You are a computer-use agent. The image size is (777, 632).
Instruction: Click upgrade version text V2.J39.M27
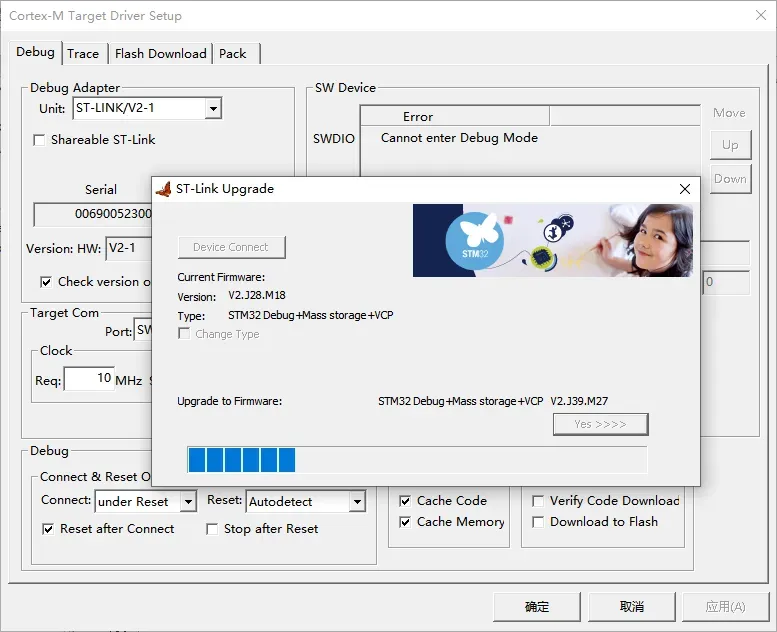pyautogui.click(x=579, y=401)
